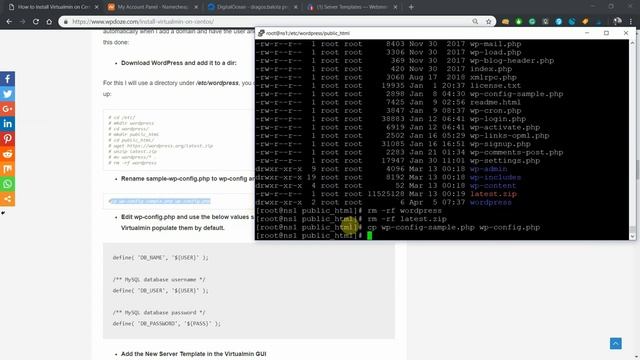Viewport: 640px width, 360px height.
Task: Close the DigitalOcean tab
Action: point(296,7)
